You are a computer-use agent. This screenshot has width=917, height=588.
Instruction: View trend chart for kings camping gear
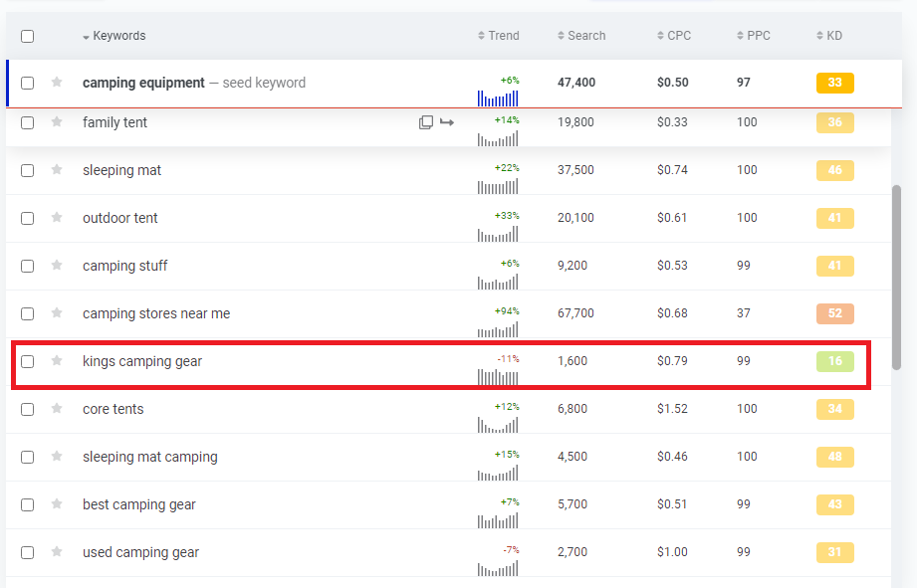pos(498,378)
